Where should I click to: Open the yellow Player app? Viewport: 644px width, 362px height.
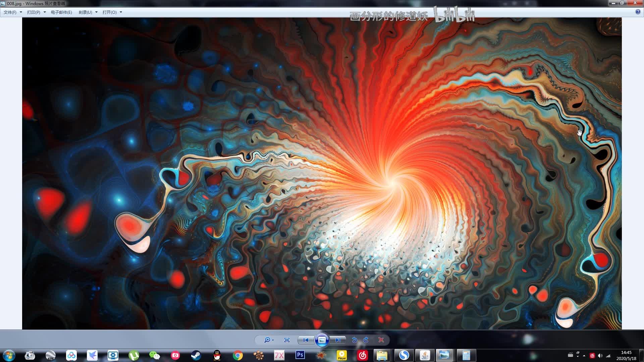coord(342,355)
